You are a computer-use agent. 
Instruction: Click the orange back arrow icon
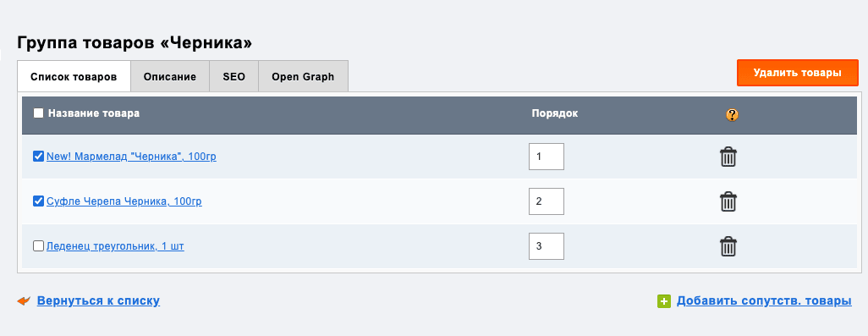click(24, 301)
